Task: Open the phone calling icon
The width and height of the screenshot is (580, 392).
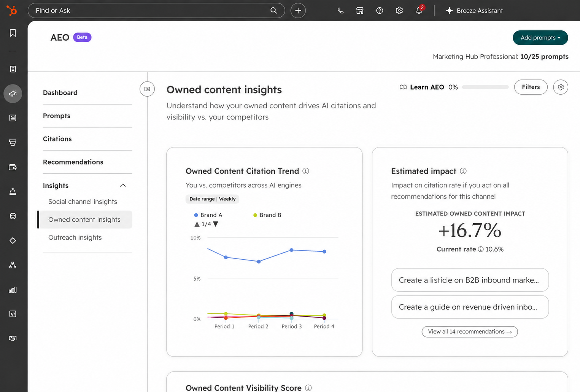Action: coord(341,11)
